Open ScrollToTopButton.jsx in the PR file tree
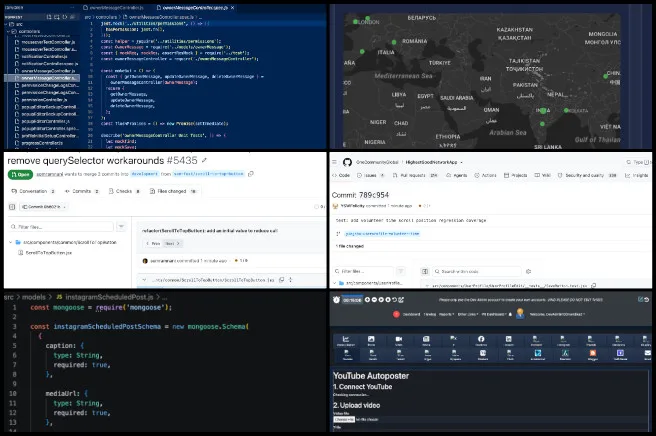Image resolution: width=656 pixels, height=436 pixels. pos(49,253)
